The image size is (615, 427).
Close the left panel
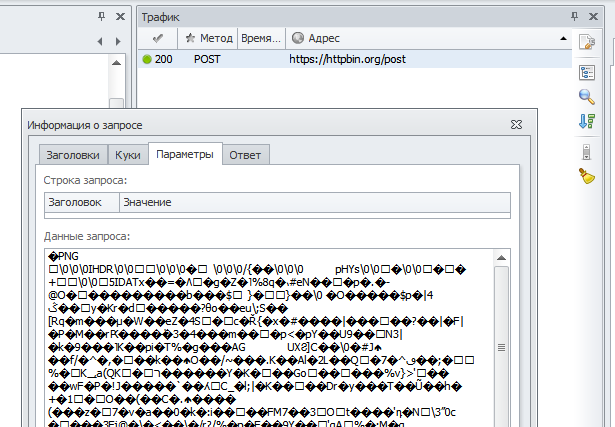click(x=120, y=16)
